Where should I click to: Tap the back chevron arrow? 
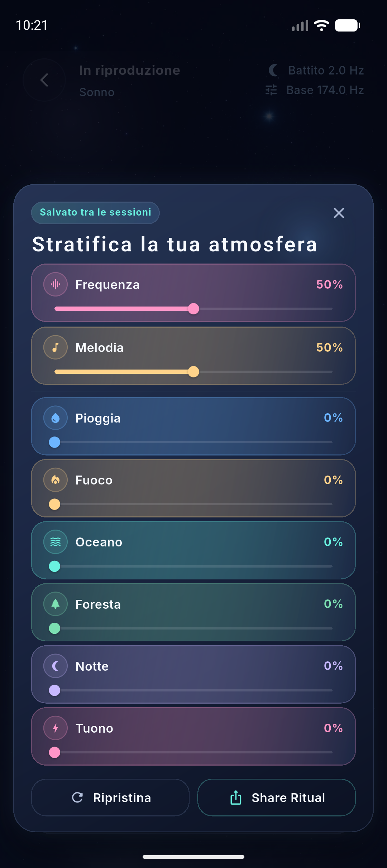click(x=44, y=80)
